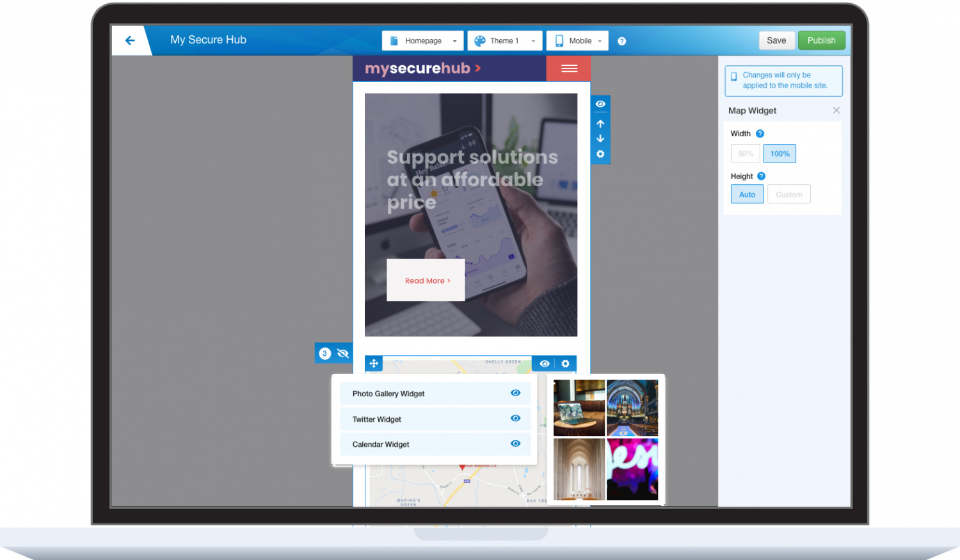Image resolution: width=960 pixels, height=560 pixels.
Task: Click the Width help icon
Action: point(760,134)
